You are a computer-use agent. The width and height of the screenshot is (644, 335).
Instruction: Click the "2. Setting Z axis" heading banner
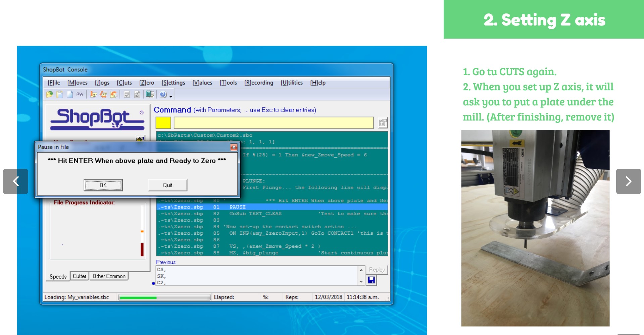(544, 19)
